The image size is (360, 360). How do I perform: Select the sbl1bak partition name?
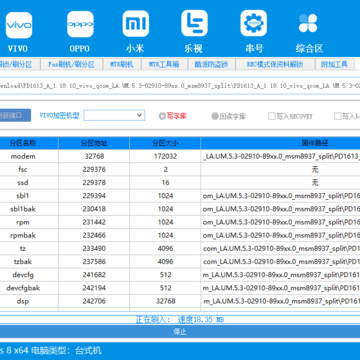pyautogui.click(x=23, y=209)
